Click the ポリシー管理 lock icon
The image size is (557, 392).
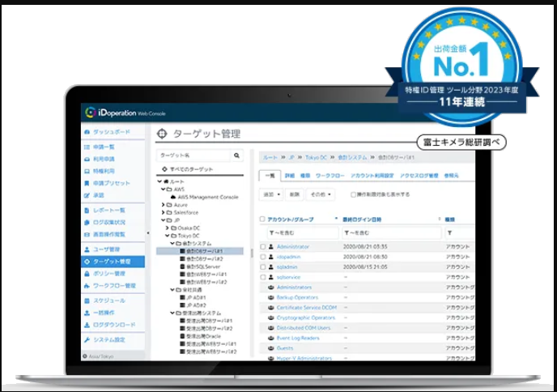pyautogui.click(x=87, y=274)
